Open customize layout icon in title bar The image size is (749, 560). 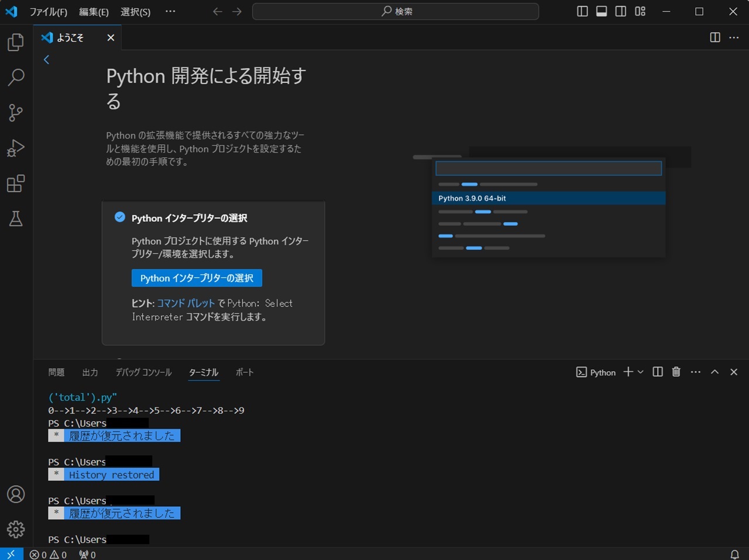(x=640, y=11)
